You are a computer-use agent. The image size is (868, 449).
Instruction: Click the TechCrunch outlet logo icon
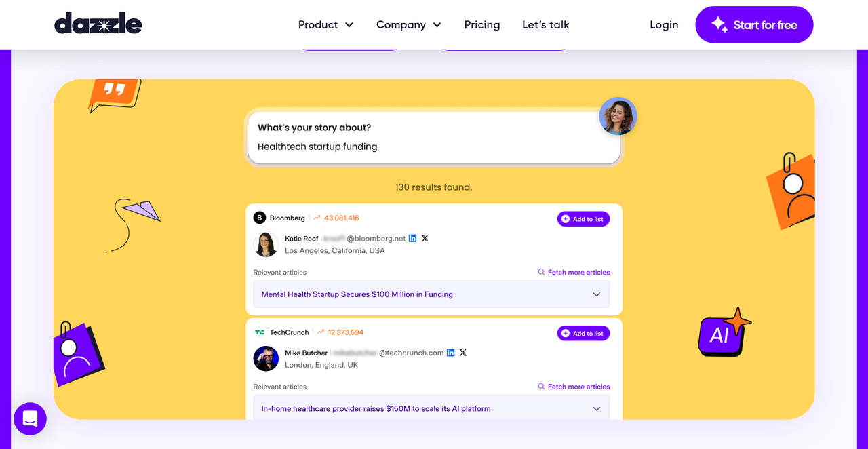[259, 332]
